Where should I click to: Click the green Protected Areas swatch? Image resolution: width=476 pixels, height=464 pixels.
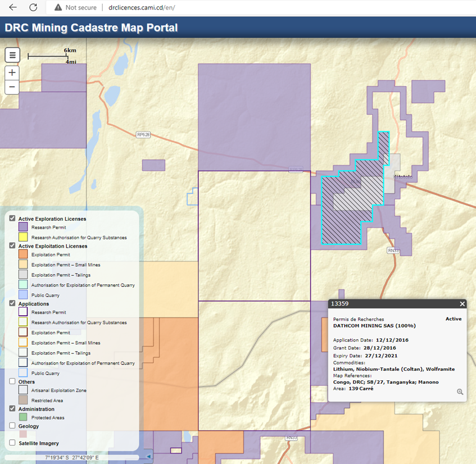(x=23, y=417)
